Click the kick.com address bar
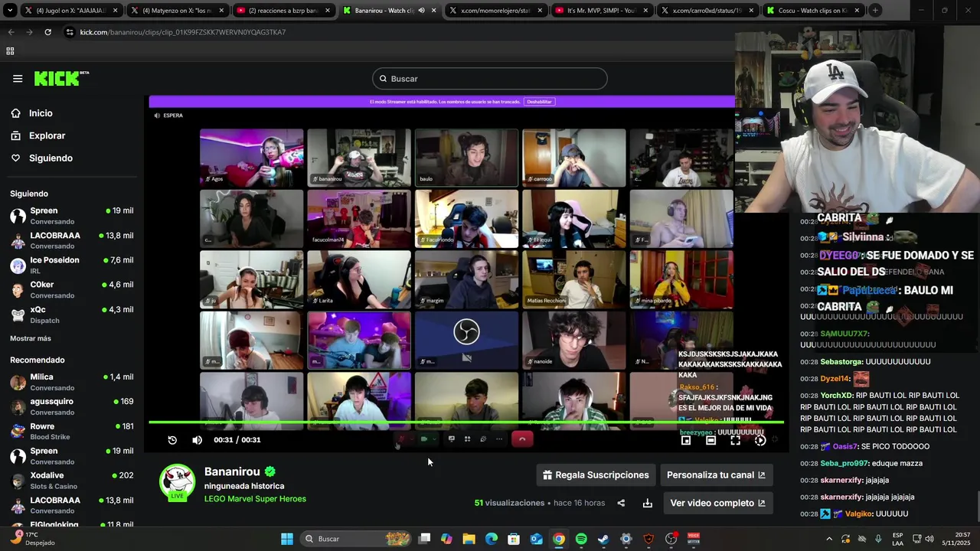980x551 pixels. [x=397, y=32]
